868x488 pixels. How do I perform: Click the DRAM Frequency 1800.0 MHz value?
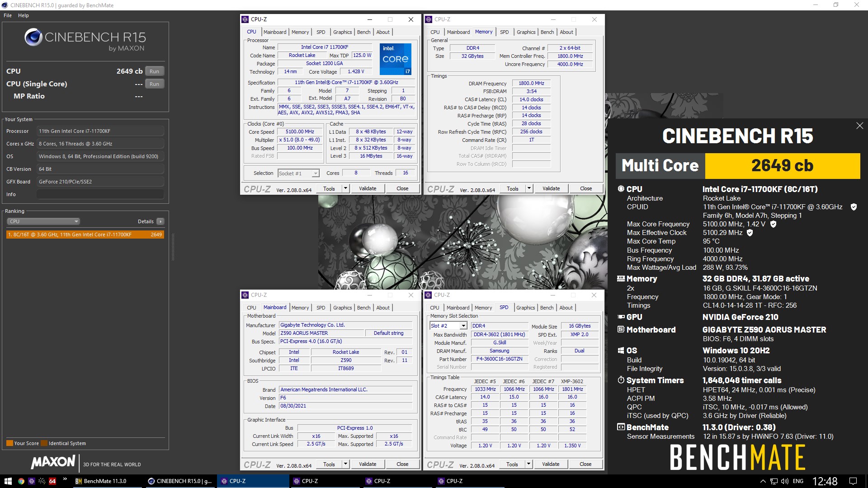click(x=531, y=84)
